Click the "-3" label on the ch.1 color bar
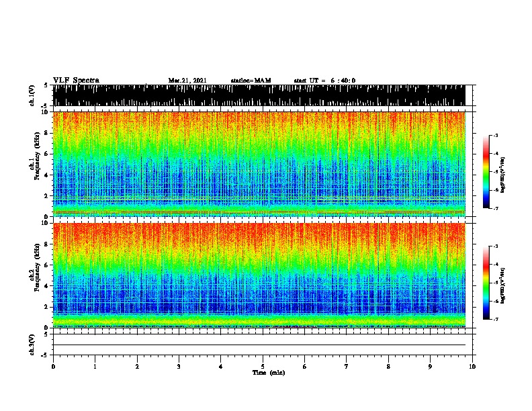Image resolution: width=532 pixels, height=411 pixels. 495,136
